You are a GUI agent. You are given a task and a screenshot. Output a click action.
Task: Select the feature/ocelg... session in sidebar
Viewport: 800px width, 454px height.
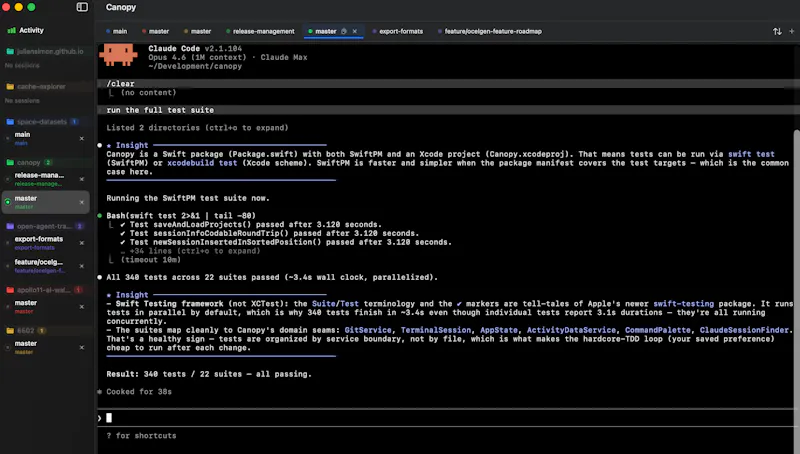click(x=43, y=266)
